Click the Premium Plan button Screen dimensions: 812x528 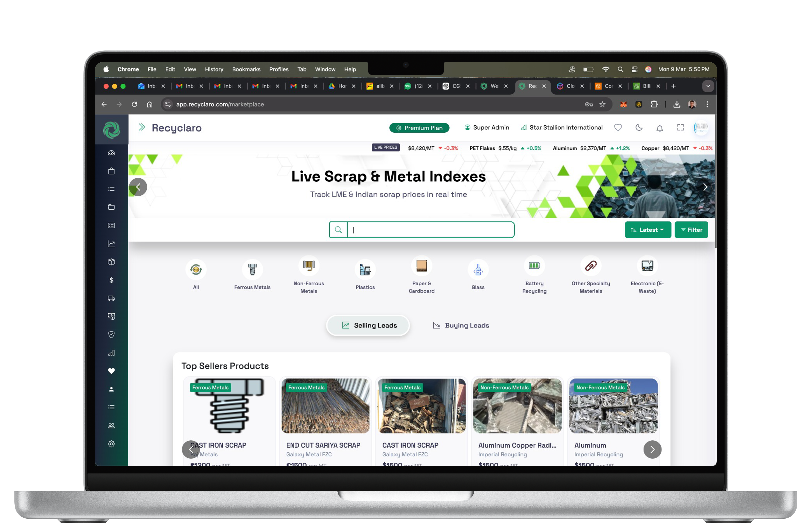pyautogui.click(x=419, y=128)
